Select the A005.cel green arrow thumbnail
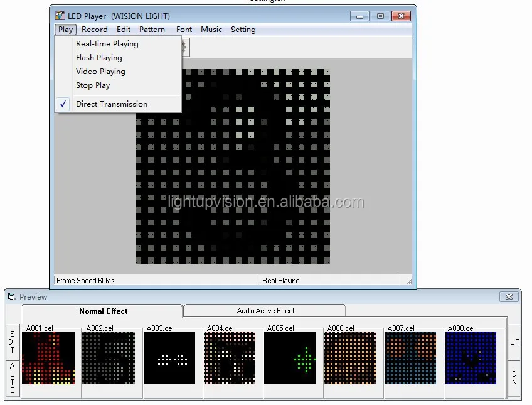Viewport: 532px width, 405px height. (x=289, y=358)
